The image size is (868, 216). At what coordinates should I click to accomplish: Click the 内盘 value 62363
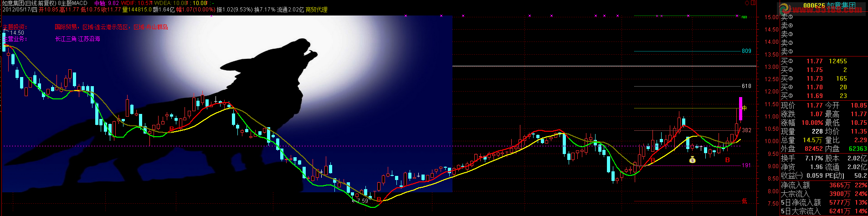coord(858,149)
